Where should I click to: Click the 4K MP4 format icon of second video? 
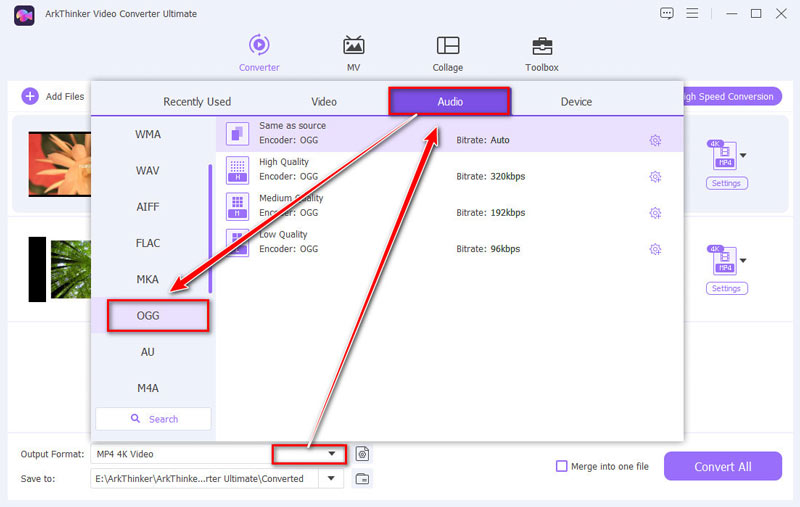pos(723,260)
